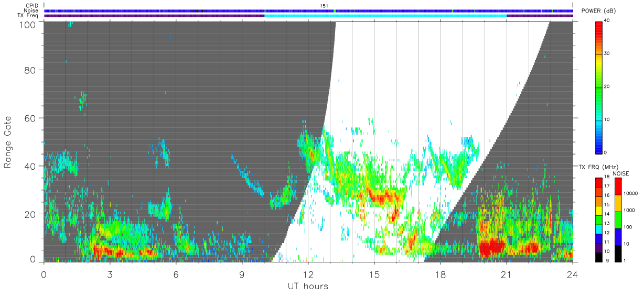Click the 3 tick on UT hours axis
The width and height of the screenshot is (644, 297).
coord(110,274)
